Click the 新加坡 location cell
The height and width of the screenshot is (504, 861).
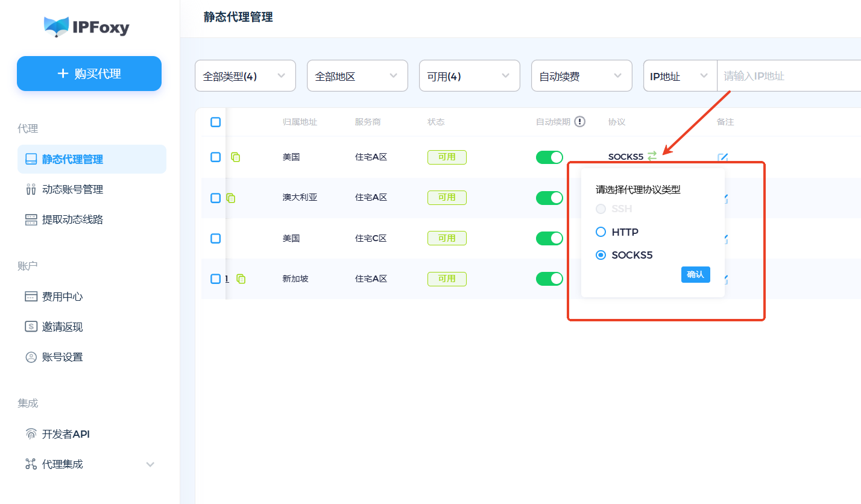[295, 279]
